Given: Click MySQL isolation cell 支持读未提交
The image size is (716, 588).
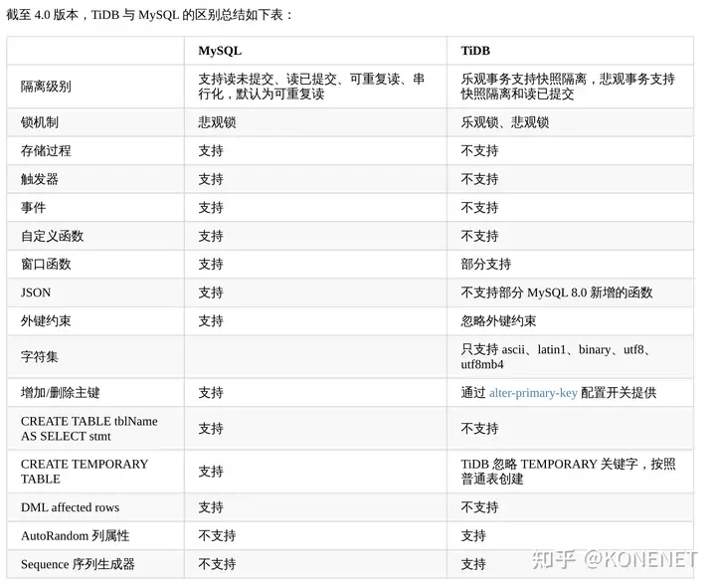Looking at the screenshot, I should click(311, 87).
